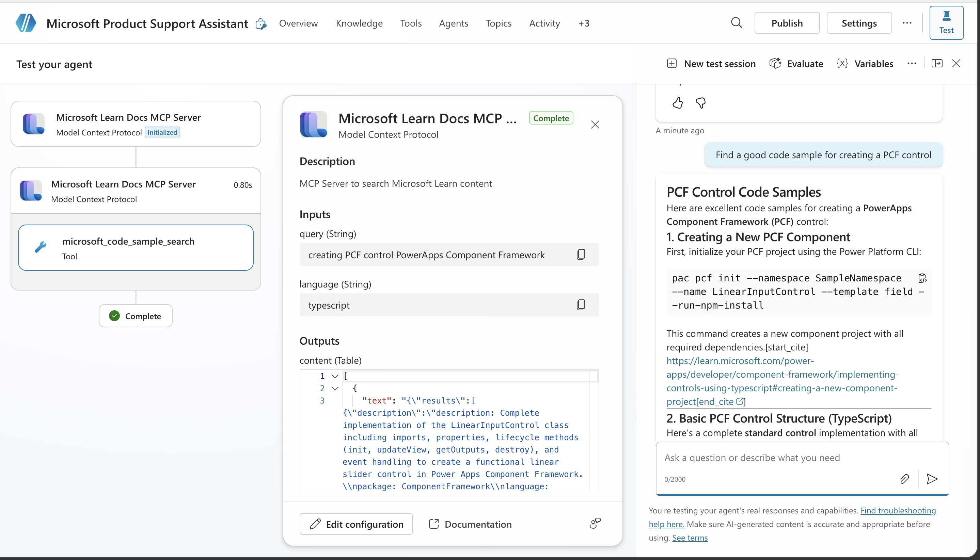Click the send message arrow icon

pos(932,479)
